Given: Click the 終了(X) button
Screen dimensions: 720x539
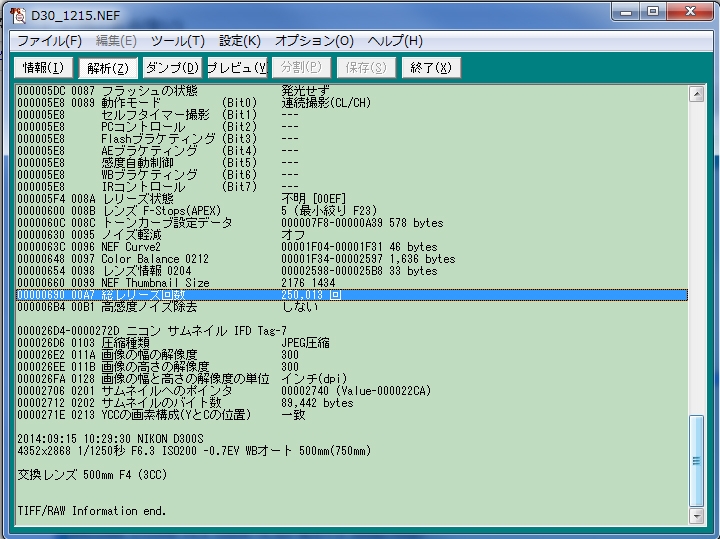Looking at the screenshot, I should point(431,68).
